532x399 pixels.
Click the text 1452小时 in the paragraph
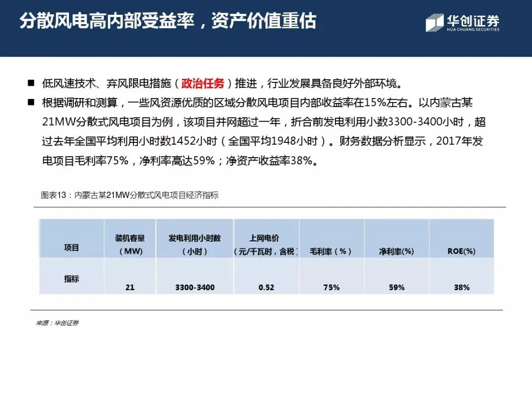tap(194, 141)
